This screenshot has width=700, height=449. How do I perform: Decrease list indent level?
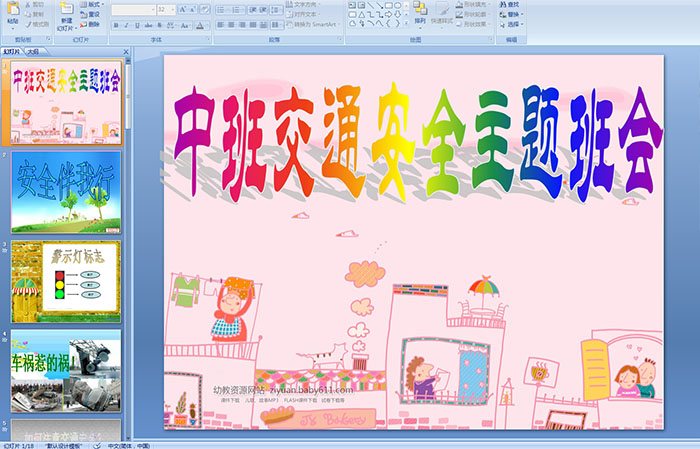(253, 9)
